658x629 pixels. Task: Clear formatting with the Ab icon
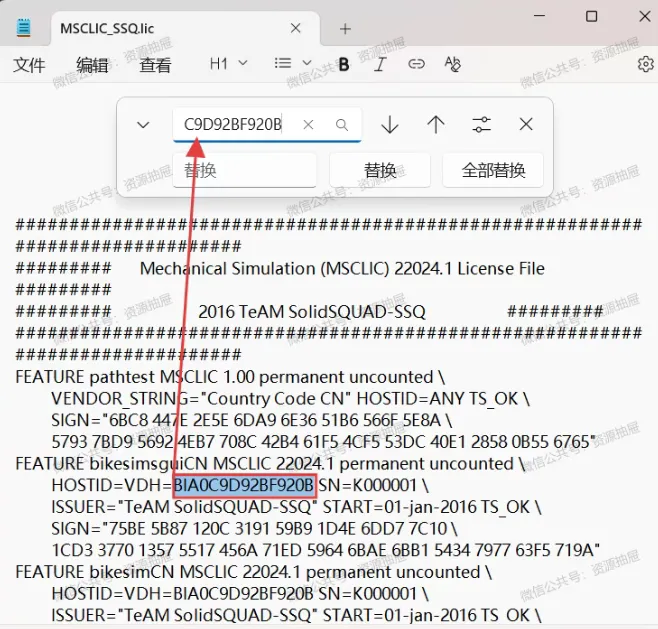(x=452, y=64)
